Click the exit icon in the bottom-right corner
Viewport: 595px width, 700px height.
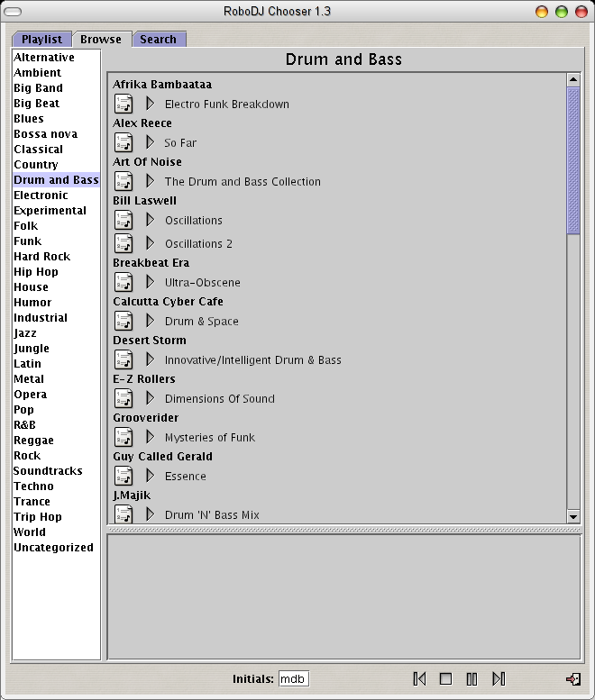572,678
